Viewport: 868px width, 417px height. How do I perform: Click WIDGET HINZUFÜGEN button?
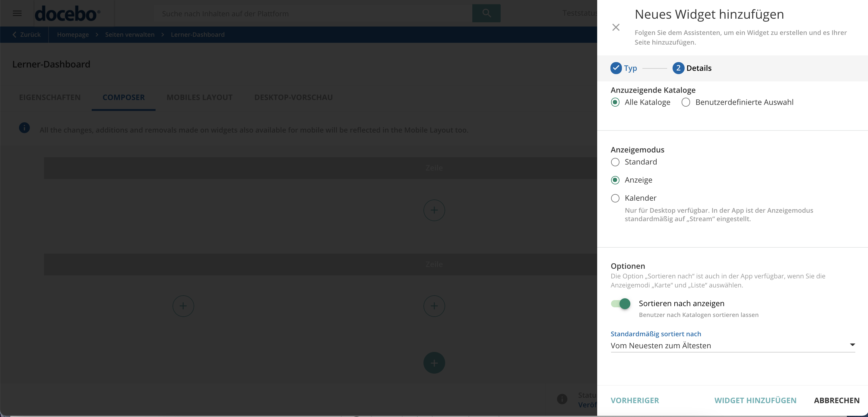coord(756,400)
